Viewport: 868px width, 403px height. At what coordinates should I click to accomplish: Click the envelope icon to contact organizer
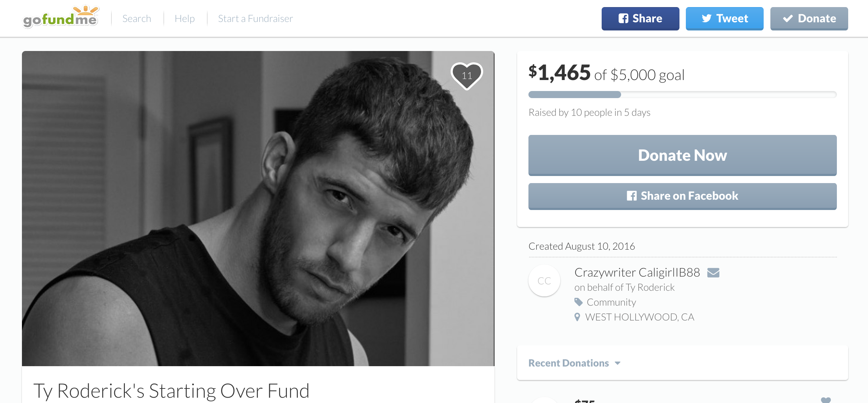coord(713,273)
